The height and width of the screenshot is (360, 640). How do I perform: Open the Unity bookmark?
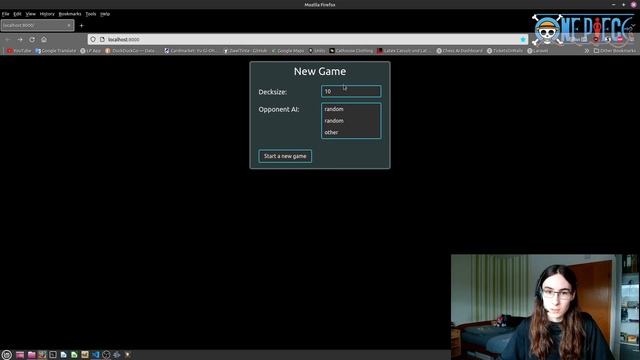pos(317,51)
